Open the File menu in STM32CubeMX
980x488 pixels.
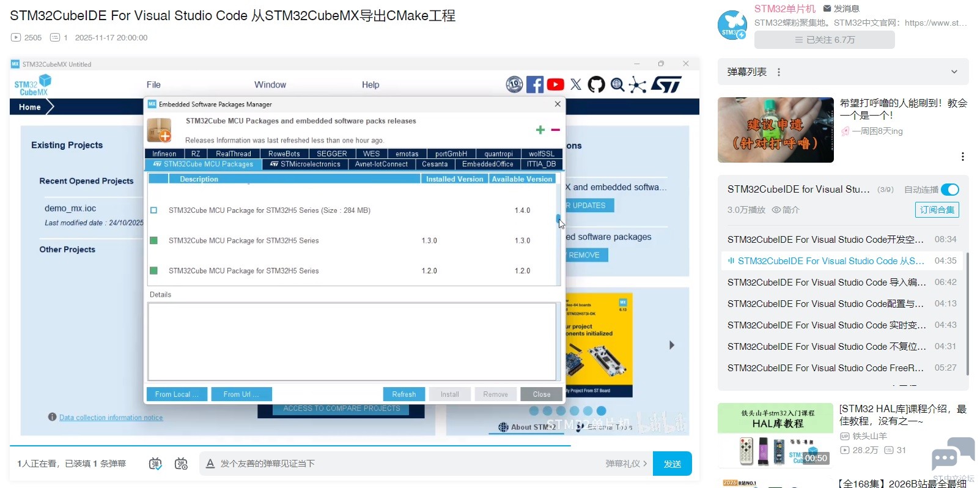pos(153,84)
